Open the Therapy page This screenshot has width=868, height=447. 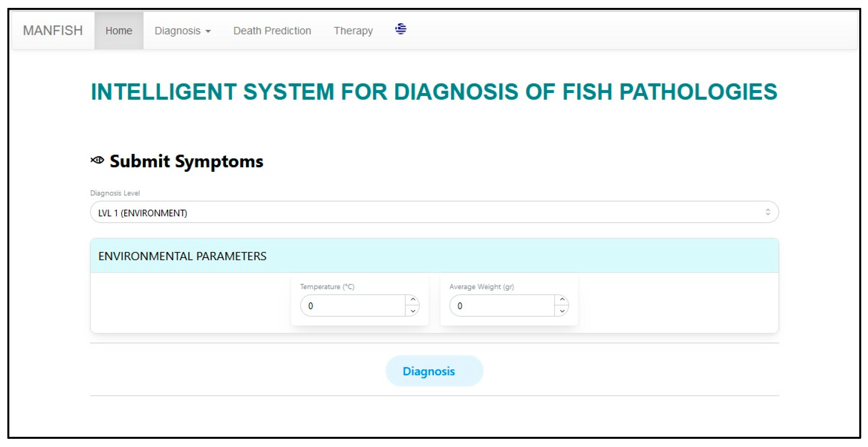tap(353, 31)
